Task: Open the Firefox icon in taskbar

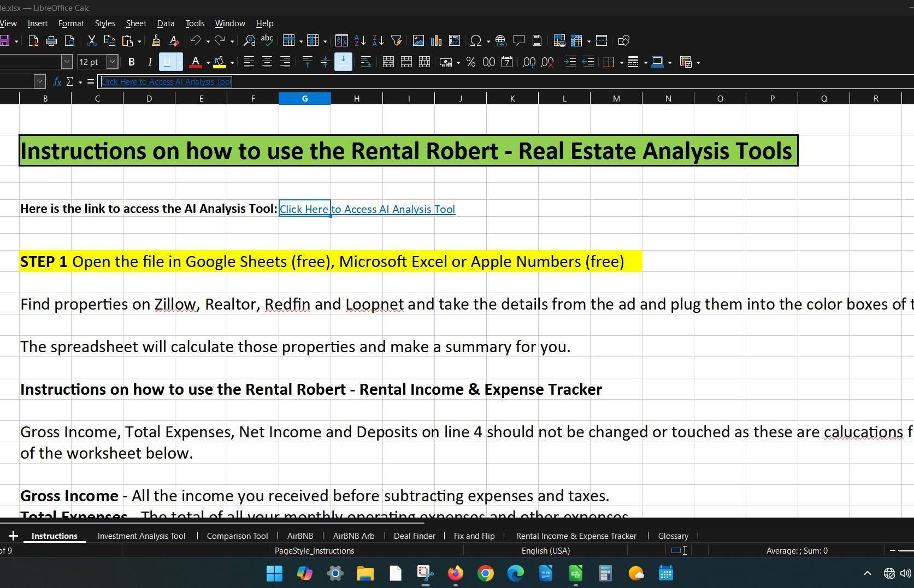Action: pos(455,573)
